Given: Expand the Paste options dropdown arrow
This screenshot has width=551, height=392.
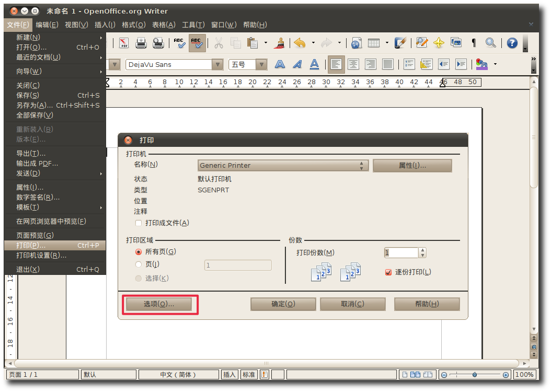Looking at the screenshot, I should click(266, 43).
